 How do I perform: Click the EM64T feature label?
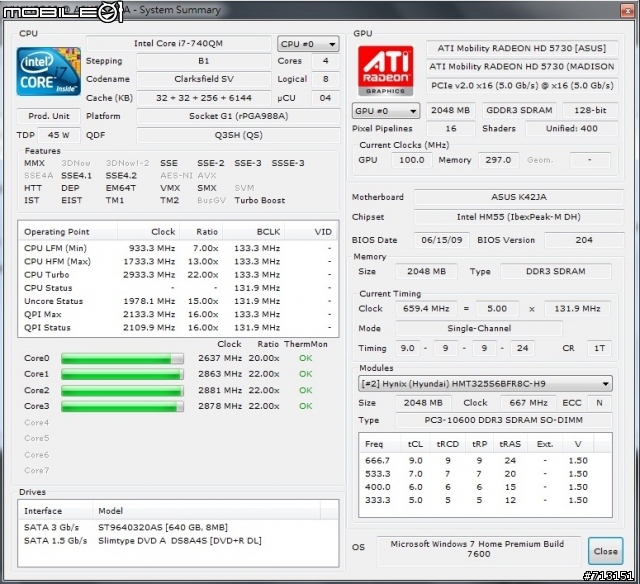tap(120, 188)
